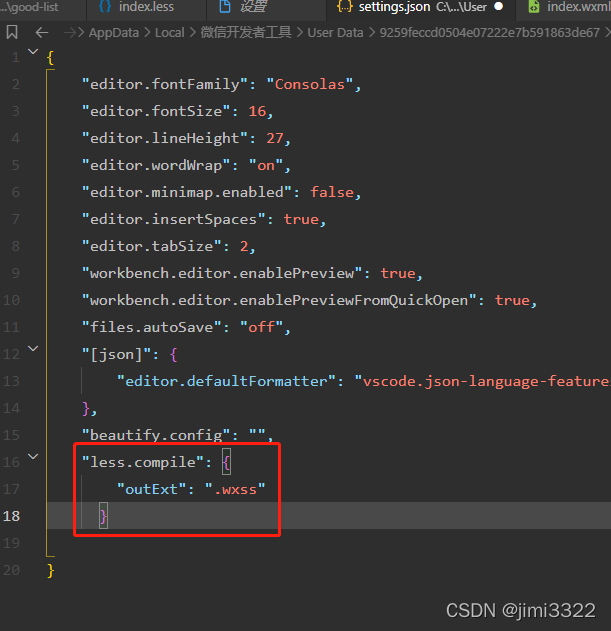Click line number 18 in gutter
Viewport: 611px width, 631px height.
tap(11, 516)
